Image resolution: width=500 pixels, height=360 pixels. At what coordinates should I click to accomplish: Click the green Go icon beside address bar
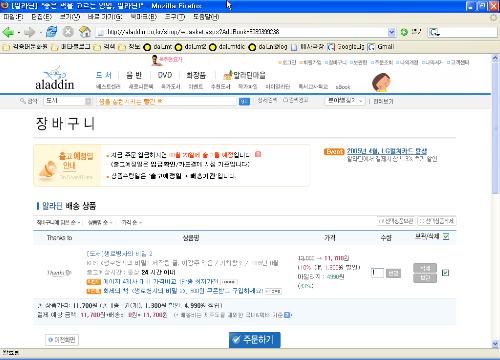[x=404, y=32]
